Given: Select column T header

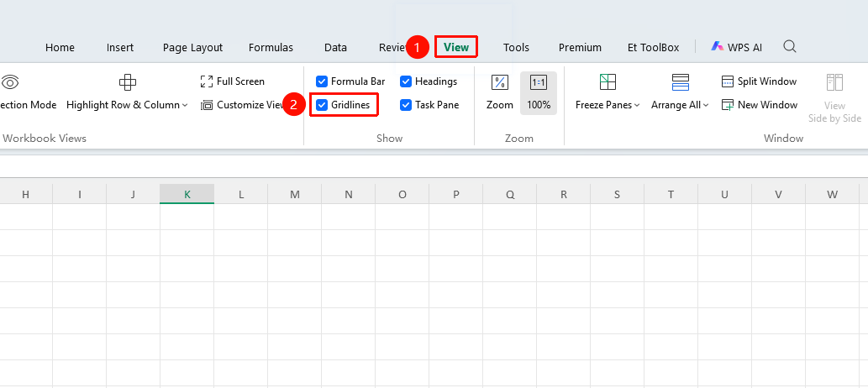Looking at the screenshot, I should tap(671, 194).
